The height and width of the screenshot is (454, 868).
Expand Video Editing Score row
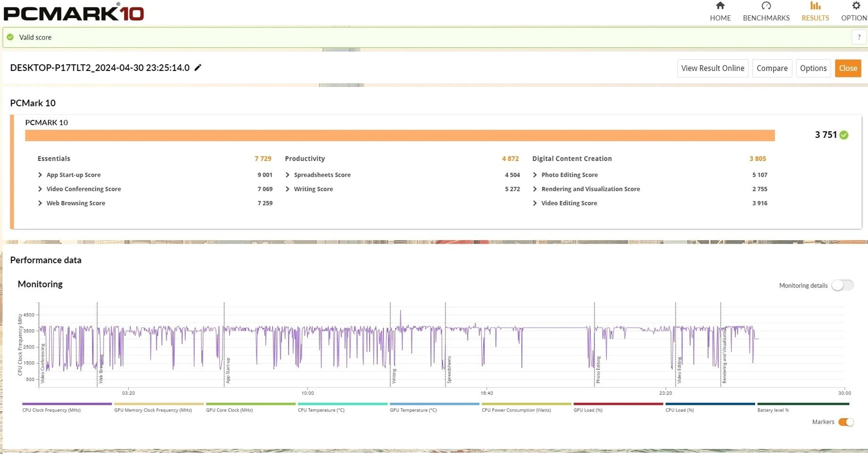pyautogui.click(x=535, y=203)
